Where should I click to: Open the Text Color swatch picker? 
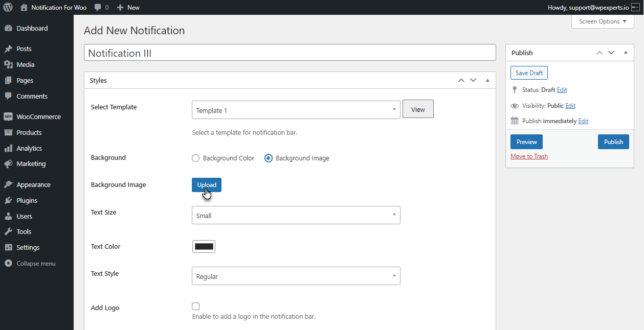coord(204,246)
